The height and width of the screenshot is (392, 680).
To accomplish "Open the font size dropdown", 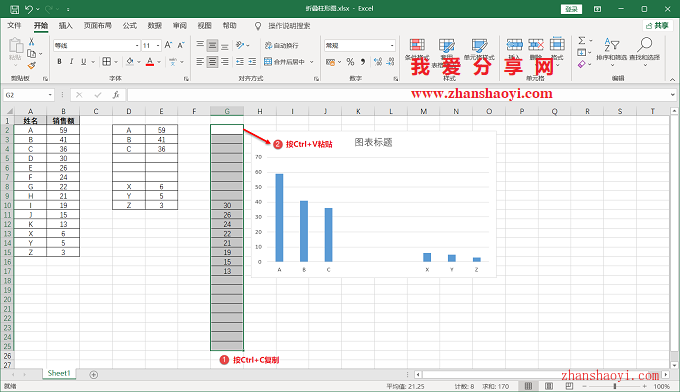I will [158, 46].
